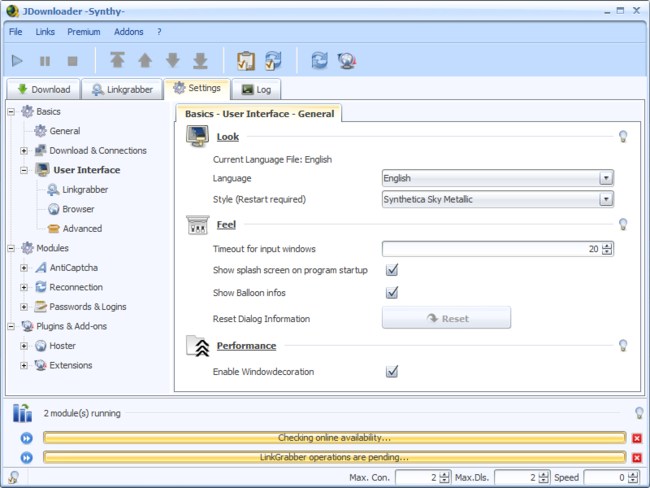Toggle Enable Windowdecoration checkbox
650x488 pixels.
coord(392,371)
